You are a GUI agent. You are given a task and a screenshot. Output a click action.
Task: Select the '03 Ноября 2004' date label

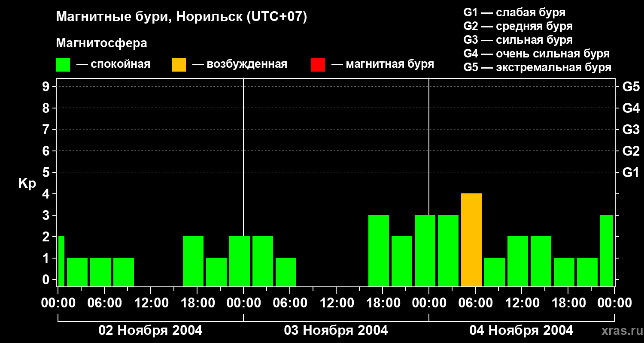[336, 330]
